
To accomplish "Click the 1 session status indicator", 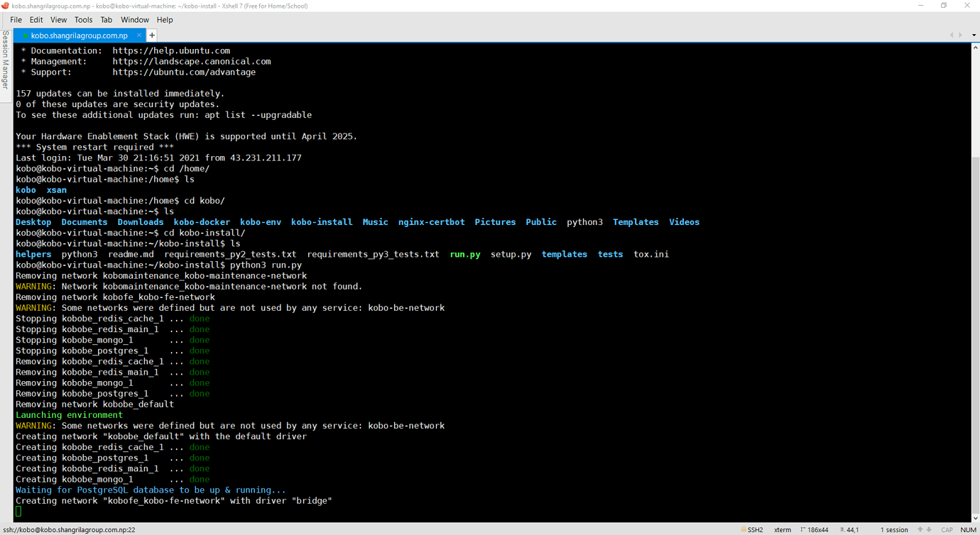I will click(x=893, y=529).
